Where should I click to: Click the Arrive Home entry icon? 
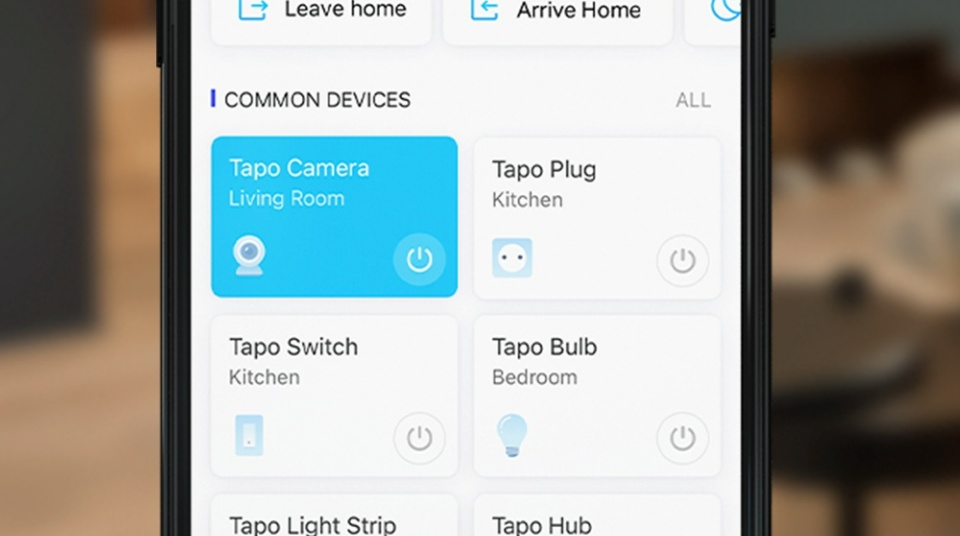point(484,9)
